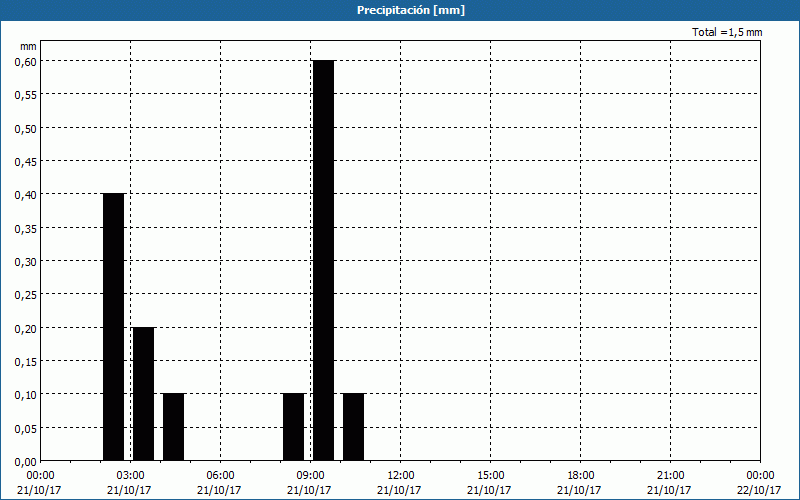Select the 0,40 mm precipitation bar
Image resolution: width=800 pixels, height=500 pixels.
pos(113,327)
